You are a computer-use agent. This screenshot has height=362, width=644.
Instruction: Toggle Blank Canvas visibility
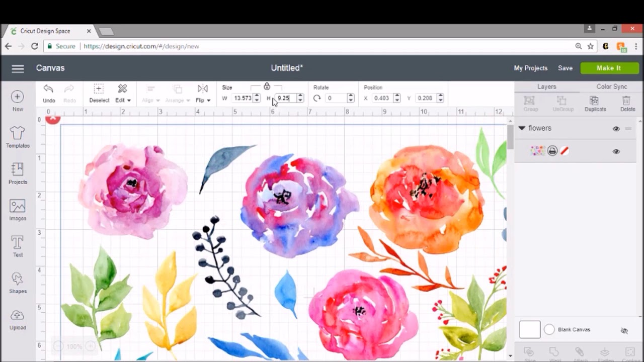coord(624,330)
